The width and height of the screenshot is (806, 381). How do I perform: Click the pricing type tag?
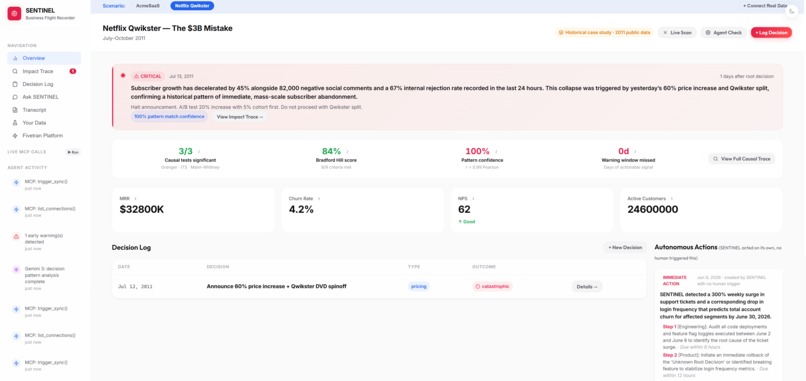(x=418, y=286)
